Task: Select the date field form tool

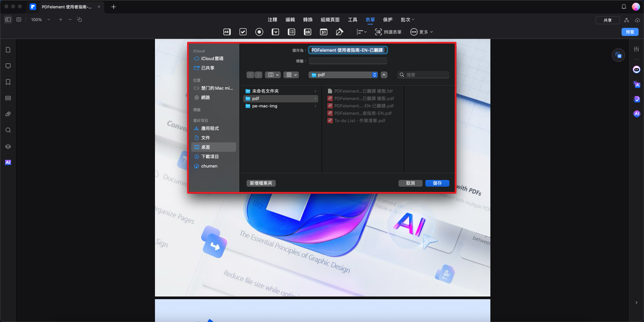Action: [x=324, y=32]
